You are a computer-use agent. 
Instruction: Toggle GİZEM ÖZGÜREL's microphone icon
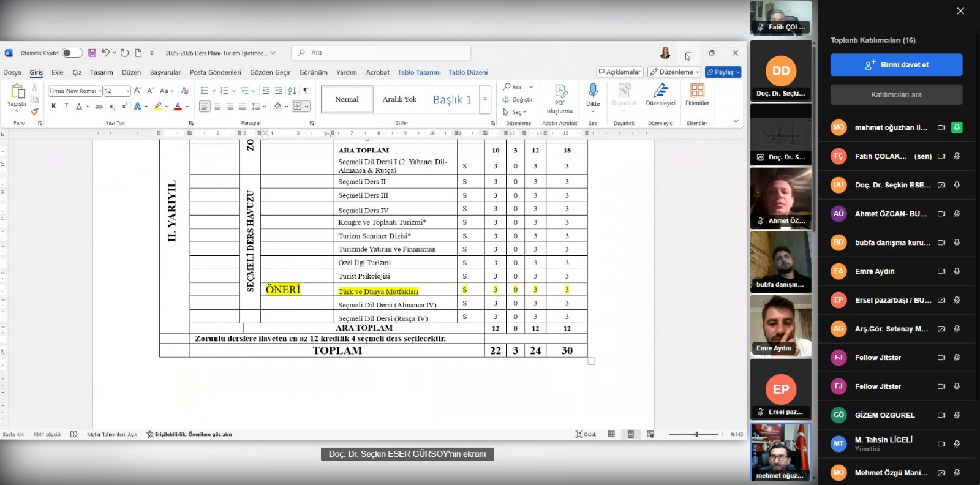957,415
